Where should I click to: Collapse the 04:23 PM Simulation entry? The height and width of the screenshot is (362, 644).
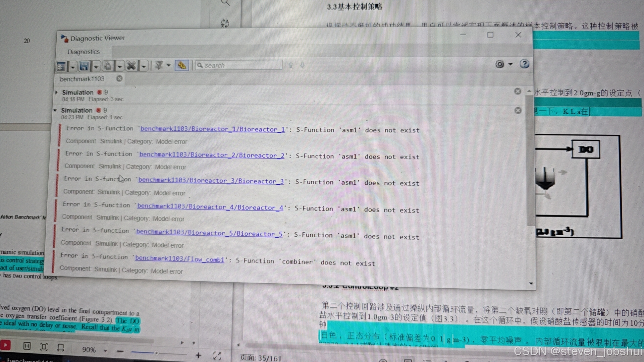click(55, 110)
